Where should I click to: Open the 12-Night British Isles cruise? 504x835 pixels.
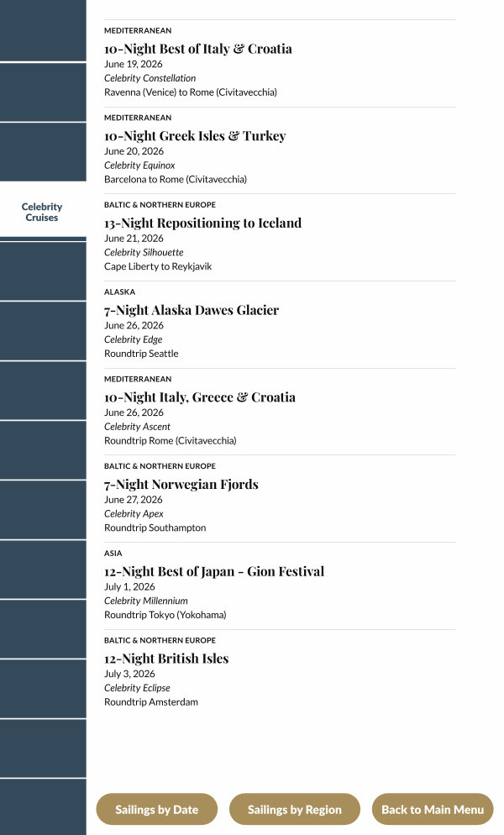click(x=166, y=659)
